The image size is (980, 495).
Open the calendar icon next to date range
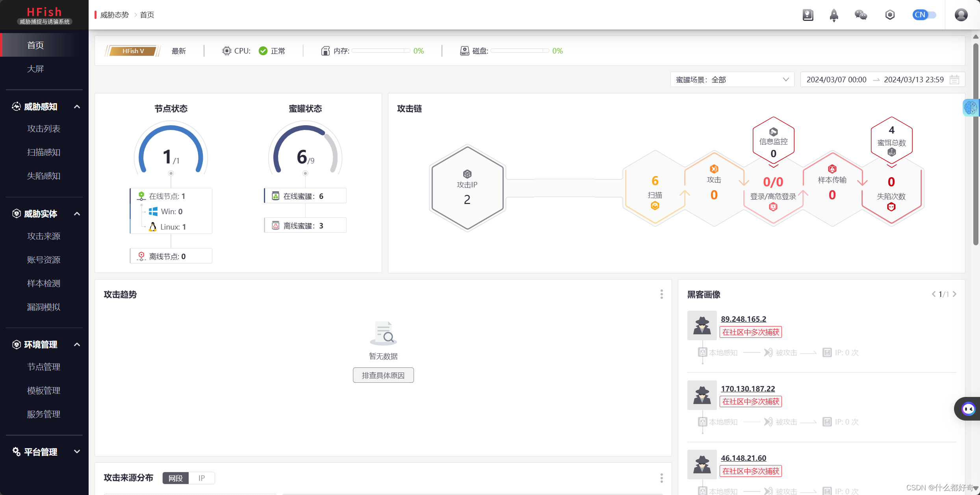coord(954,79)
